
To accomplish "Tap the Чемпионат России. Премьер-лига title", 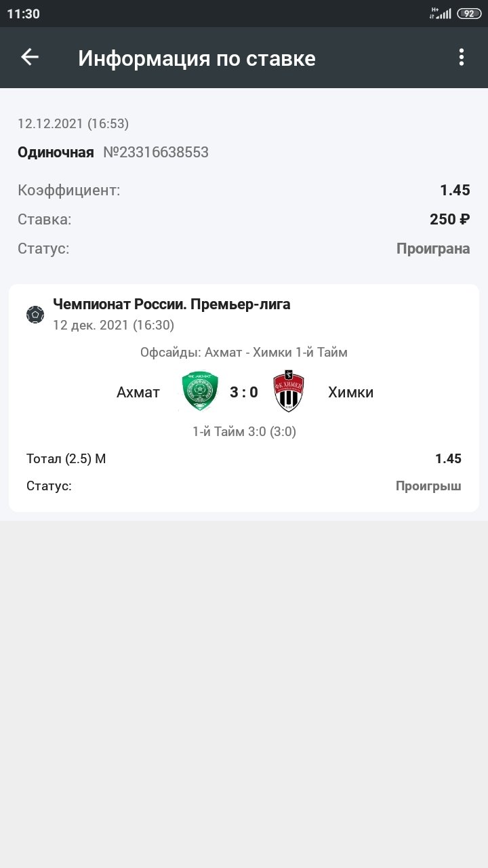I will point(171,304).
